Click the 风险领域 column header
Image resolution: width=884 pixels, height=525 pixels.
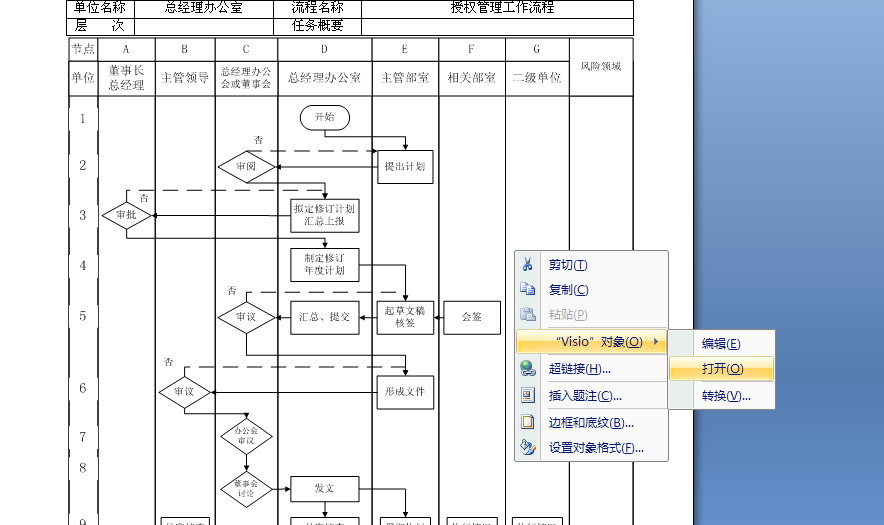[601, 67]
